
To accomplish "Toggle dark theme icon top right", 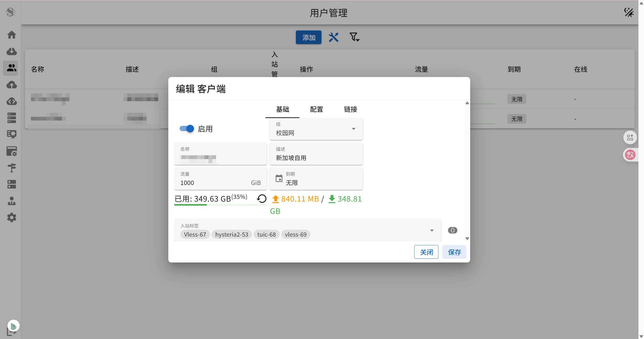I will [629, 12].
